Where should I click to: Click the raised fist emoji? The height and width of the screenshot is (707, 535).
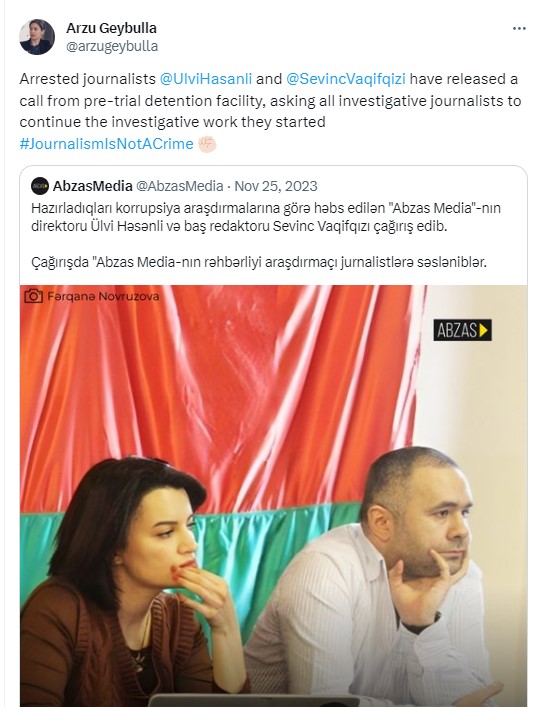click(207, 144)
